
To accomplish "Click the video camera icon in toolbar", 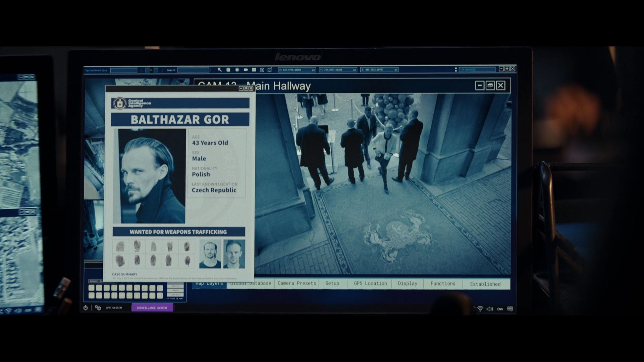I will (x=246, y=70).
